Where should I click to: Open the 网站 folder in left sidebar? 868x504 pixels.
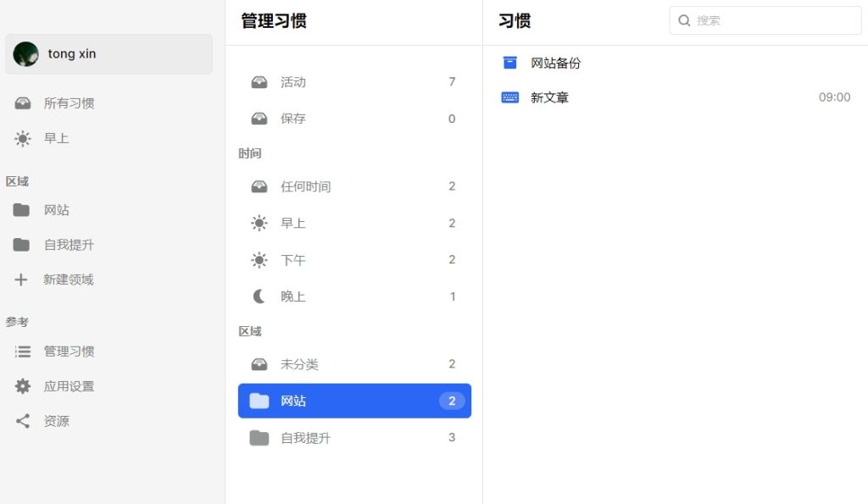[x=109, y=210]
